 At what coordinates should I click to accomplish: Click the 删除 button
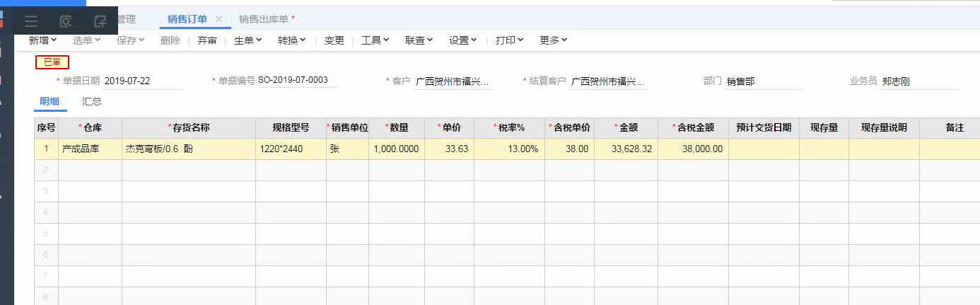(x=170, y=40)
